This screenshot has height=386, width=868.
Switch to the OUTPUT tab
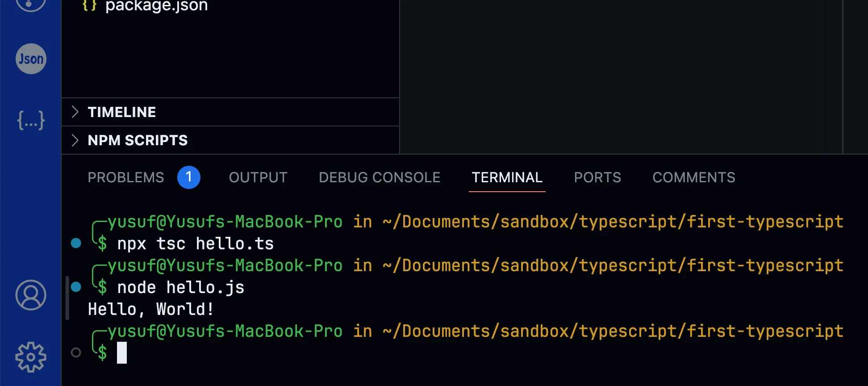(258, 177)
